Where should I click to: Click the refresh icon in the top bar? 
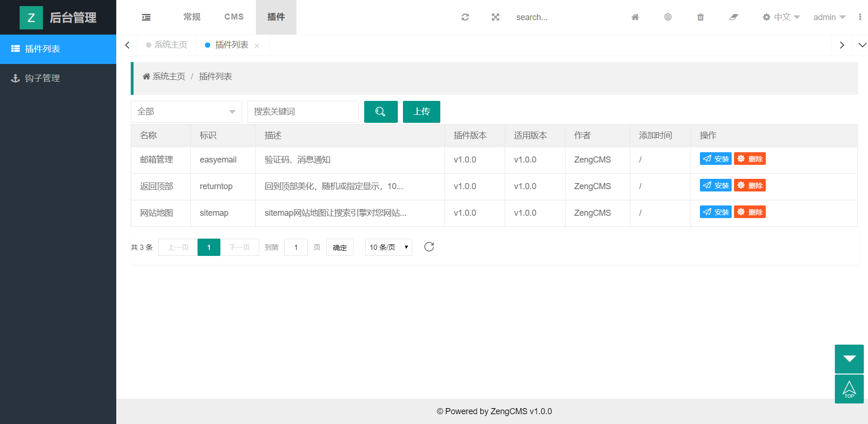(465, 17)
